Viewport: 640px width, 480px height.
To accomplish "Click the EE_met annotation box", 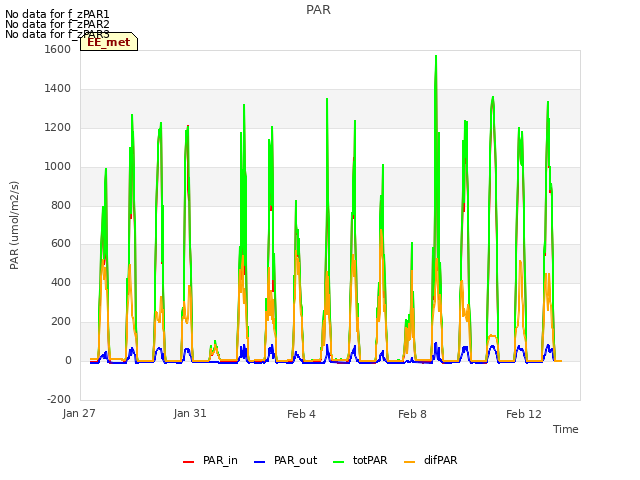I will click(109, 42).
